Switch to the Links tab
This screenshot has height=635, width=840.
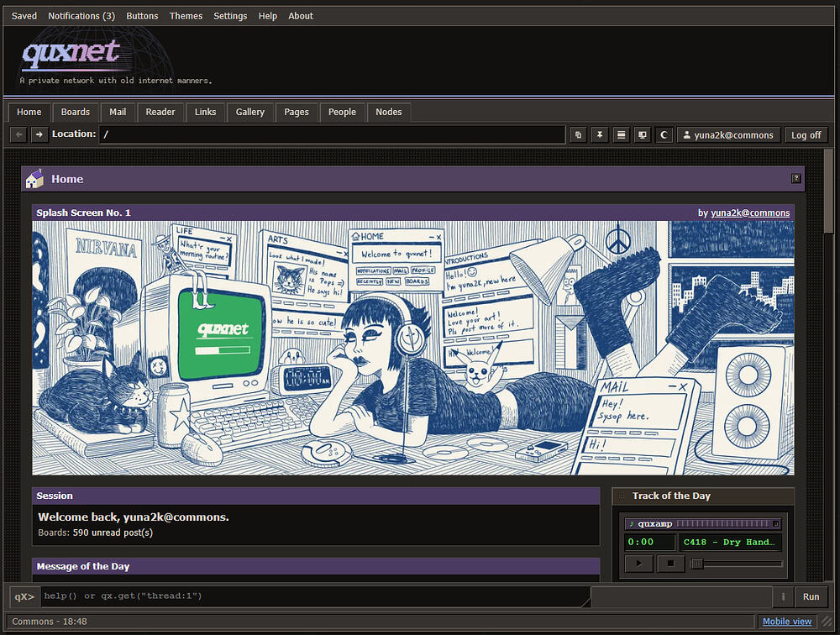click(205, 112)
